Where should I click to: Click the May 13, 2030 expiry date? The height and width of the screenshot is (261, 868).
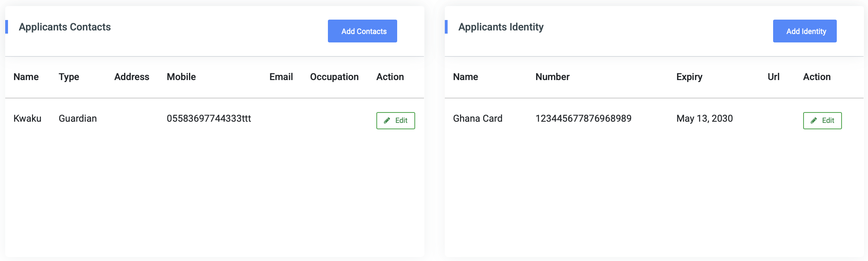[705, 118]
